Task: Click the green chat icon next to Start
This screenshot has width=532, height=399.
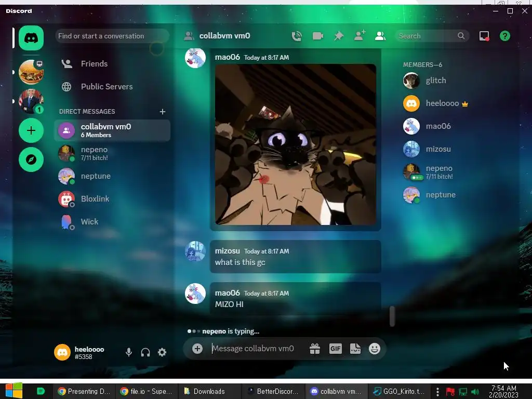Action: tap(41, 391)
